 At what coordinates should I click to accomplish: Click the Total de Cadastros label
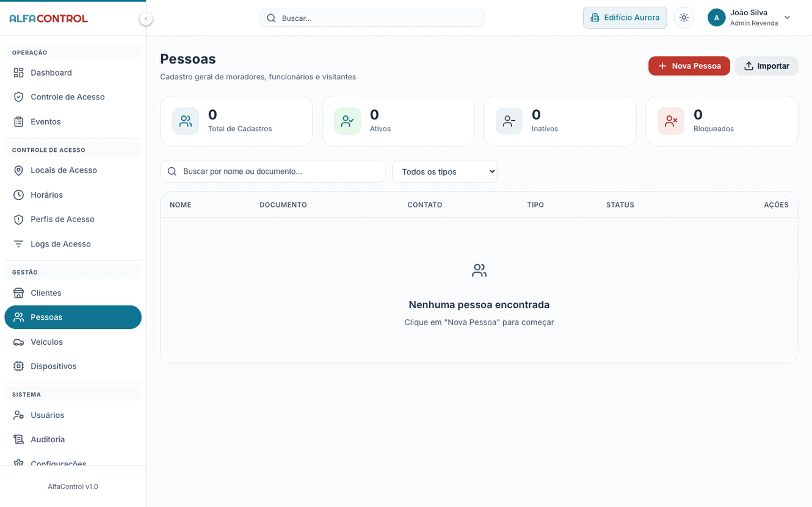click(x=240, y=129)
